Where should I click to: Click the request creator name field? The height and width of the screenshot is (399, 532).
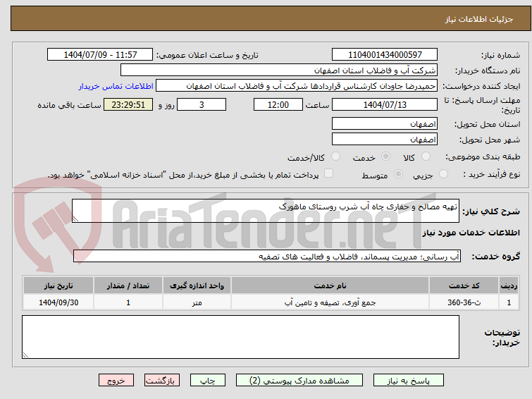click(x=297, y=86)
